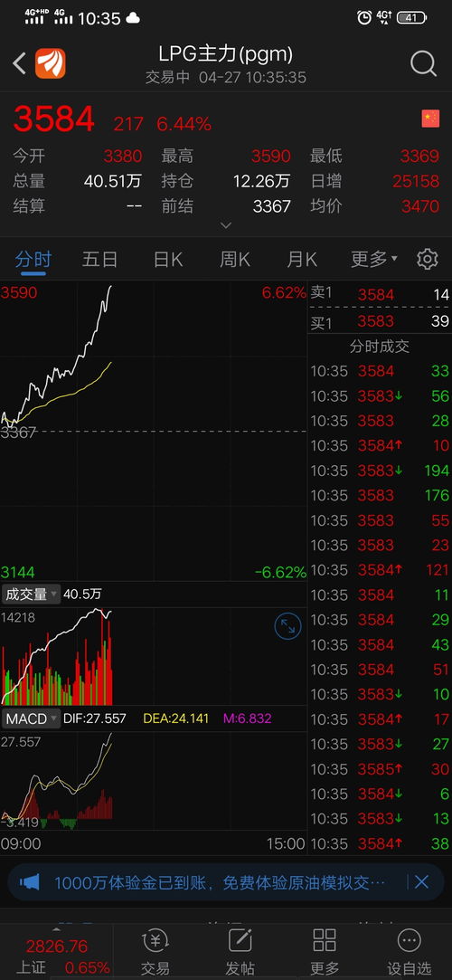Open the 更多 chart period dropdown
452x980 pixels.
[x=374, y=259]
